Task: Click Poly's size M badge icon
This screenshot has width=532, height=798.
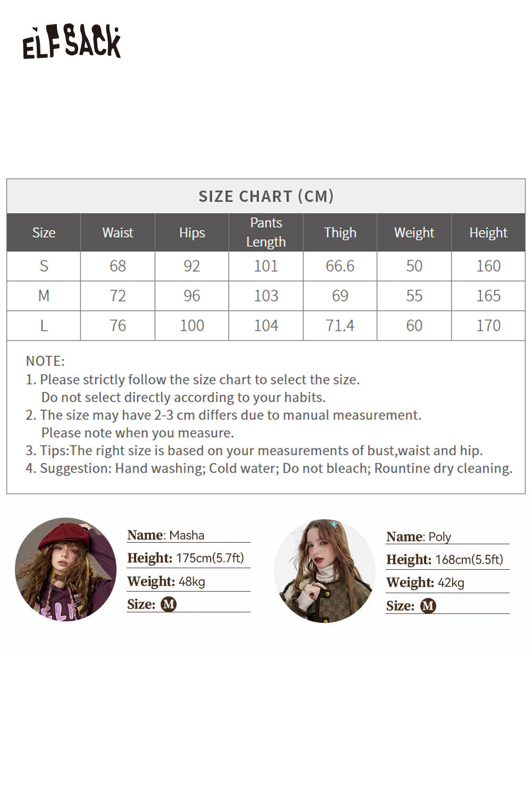Action: coord(428,606)
